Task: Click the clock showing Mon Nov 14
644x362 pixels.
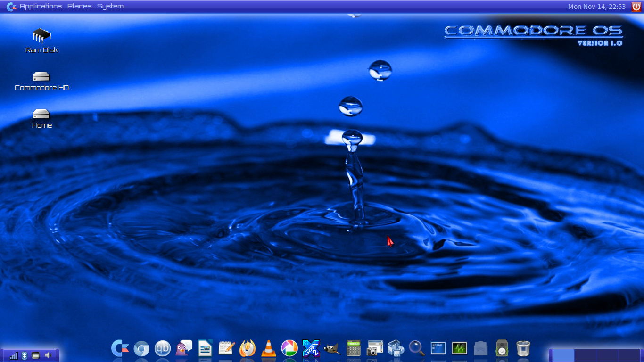Action: pos(596,7)
